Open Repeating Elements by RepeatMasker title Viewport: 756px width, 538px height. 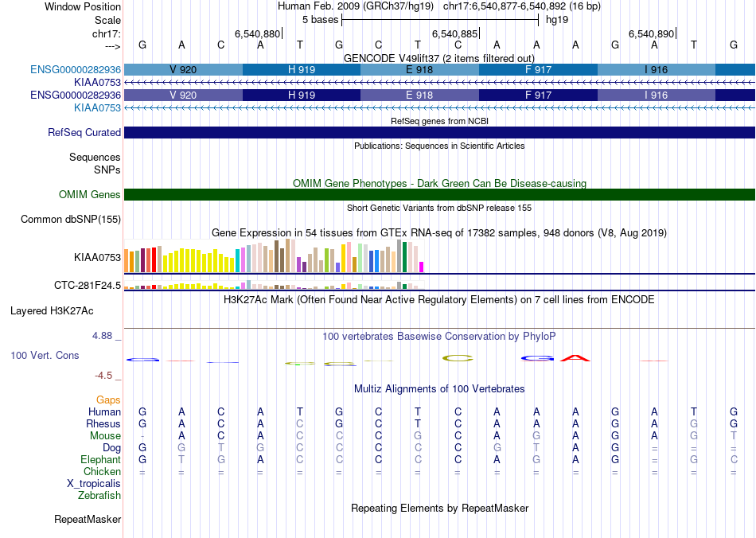coord(439,508)
